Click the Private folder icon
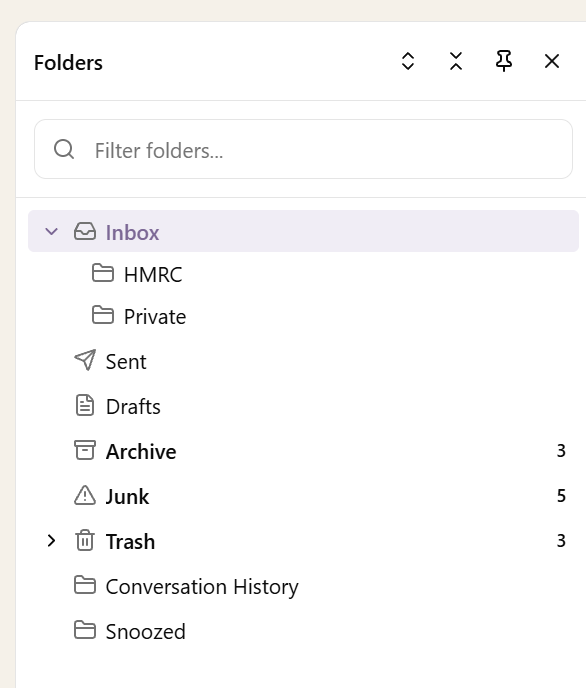This screenshot has width=586, height=688. (103, 315)
